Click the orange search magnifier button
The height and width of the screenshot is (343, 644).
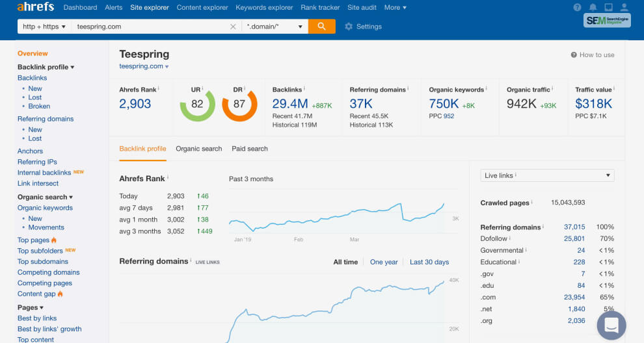pyautogui.click(x=321, y=26)
